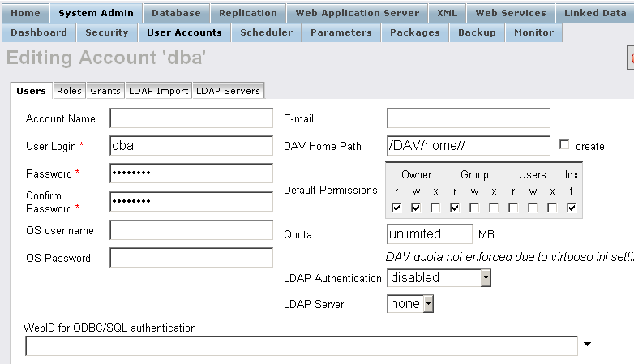Screen dimensions: 634x364
Task: Toggle the Group write permission checkbox
Action: 474,208
